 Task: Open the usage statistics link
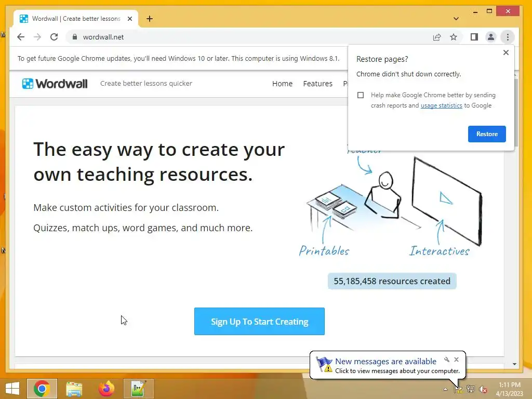tap(442, 105)
